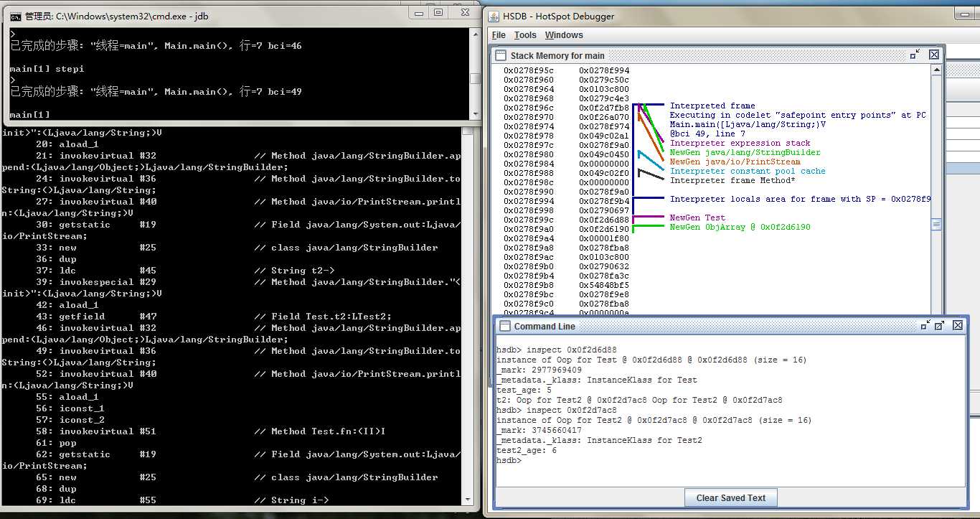
Task: Close the Stack Memory for main frame
Action: click(934, 55)
